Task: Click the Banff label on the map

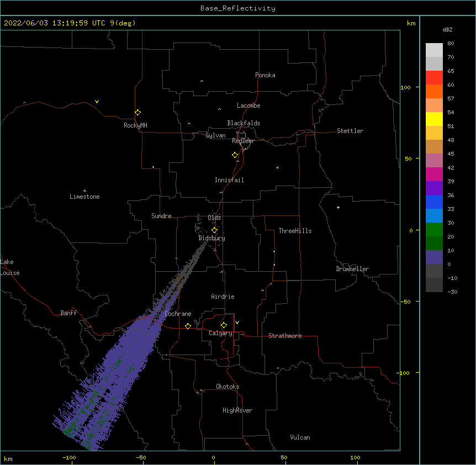Action: [68, 313]
